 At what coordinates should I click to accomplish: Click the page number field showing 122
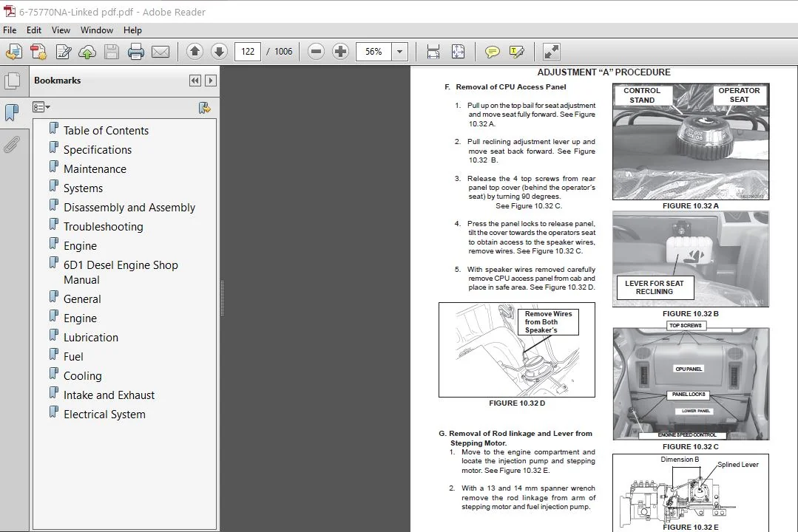[248, 52]
